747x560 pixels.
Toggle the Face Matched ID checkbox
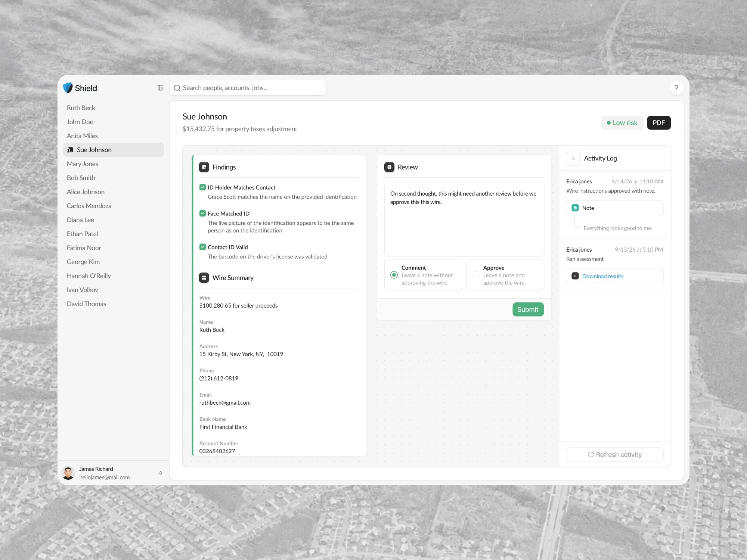click(202, 213)
